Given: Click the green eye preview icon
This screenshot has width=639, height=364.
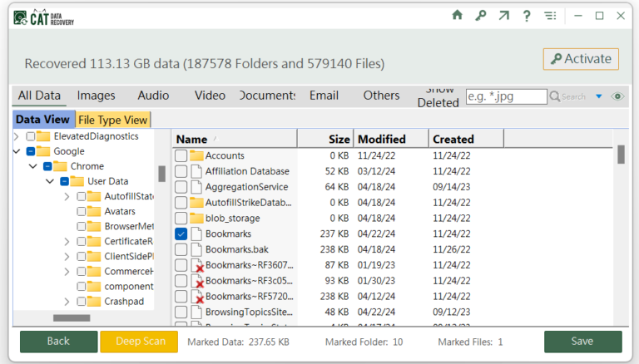Looking at the screenshot, I should click(617, 96).
